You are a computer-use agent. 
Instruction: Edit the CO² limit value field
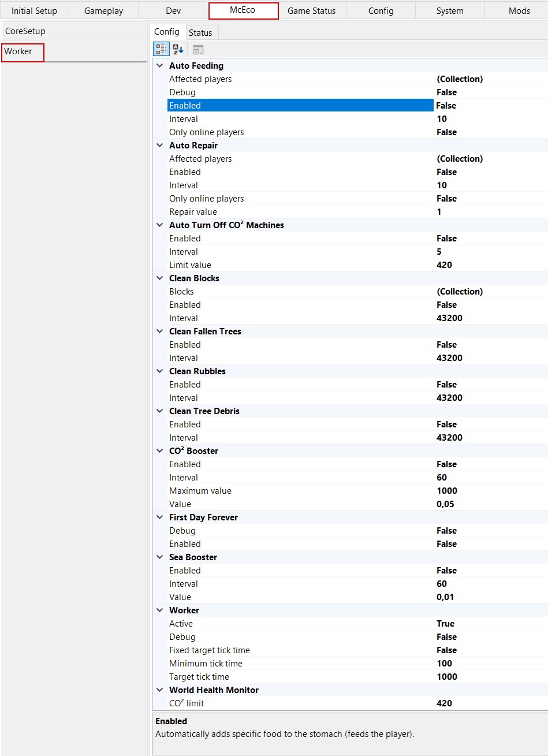click(x=491, y=703)
